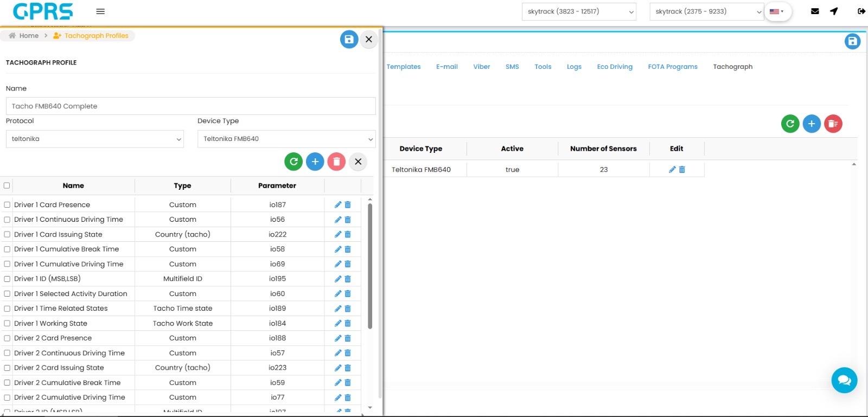This screenshot has width=868, height=417.
Task: Check the Driver 1 ID (MSB,LSB) row
Action: pos(7,279)
